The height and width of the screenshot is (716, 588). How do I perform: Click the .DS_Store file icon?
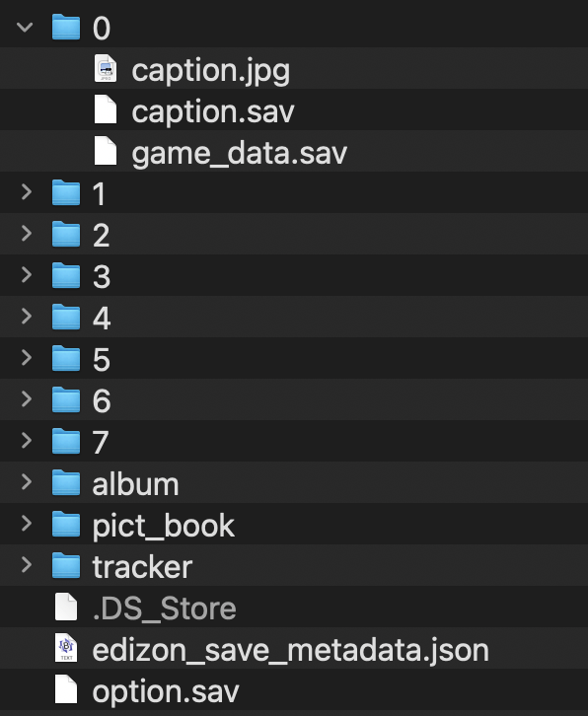(x=66, y=607)
